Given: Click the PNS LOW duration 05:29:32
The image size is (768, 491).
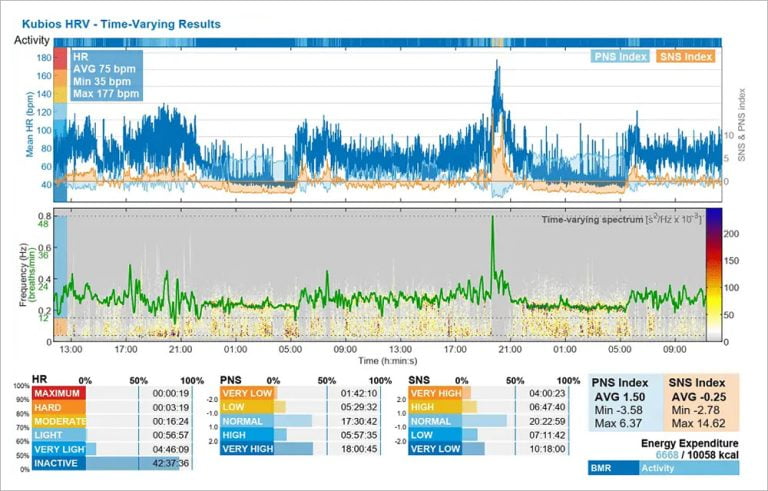Looking at the screenshot, I should coord(359,407).
